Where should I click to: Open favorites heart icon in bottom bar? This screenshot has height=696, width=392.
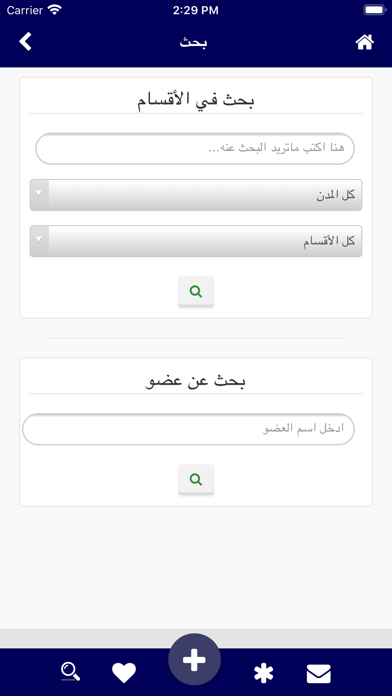[124, 673]
